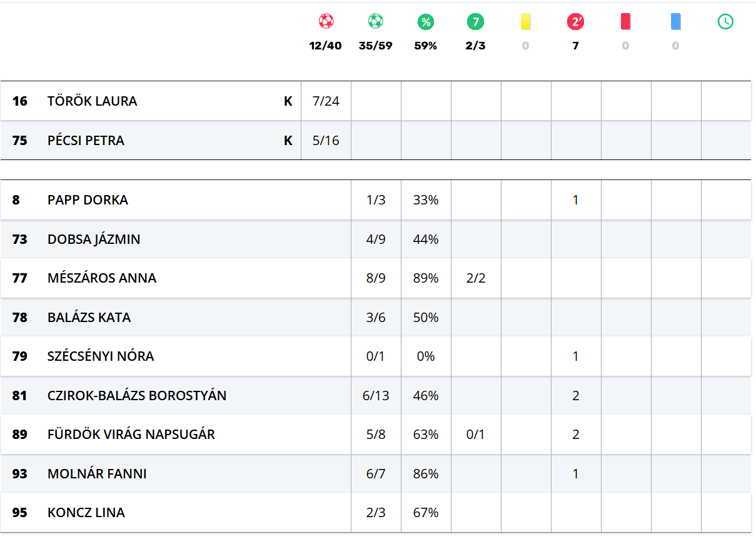Click the green clock playing-time icon
The image size is (756, 539).
(x=725, y=22)
